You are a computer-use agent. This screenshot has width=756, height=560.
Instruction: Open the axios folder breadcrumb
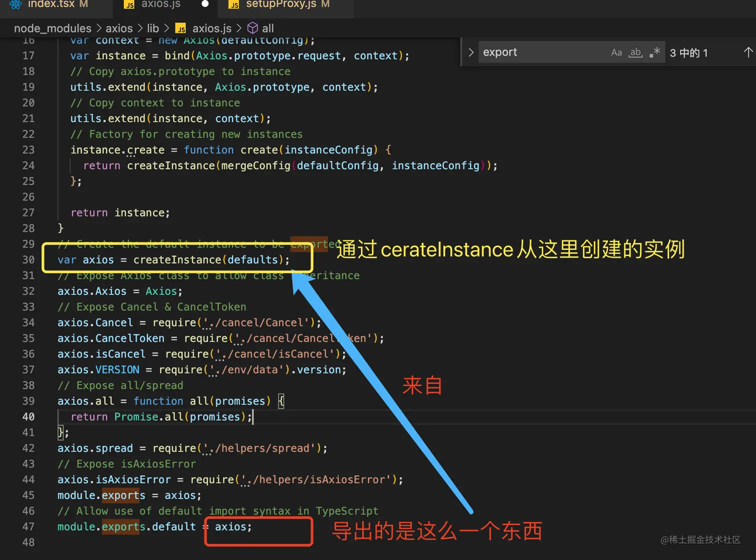[119, 28]
